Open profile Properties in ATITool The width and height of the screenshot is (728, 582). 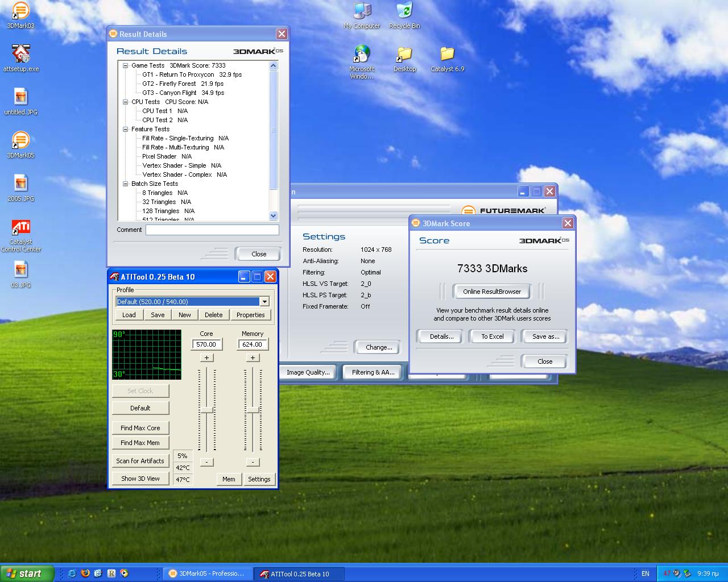251,315
